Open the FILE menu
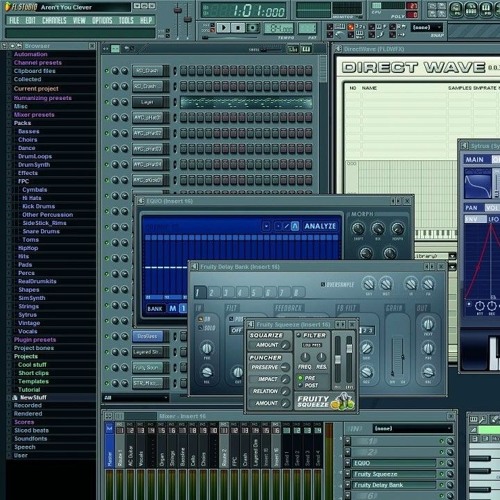The image size is (500, 500). (14, 20)
